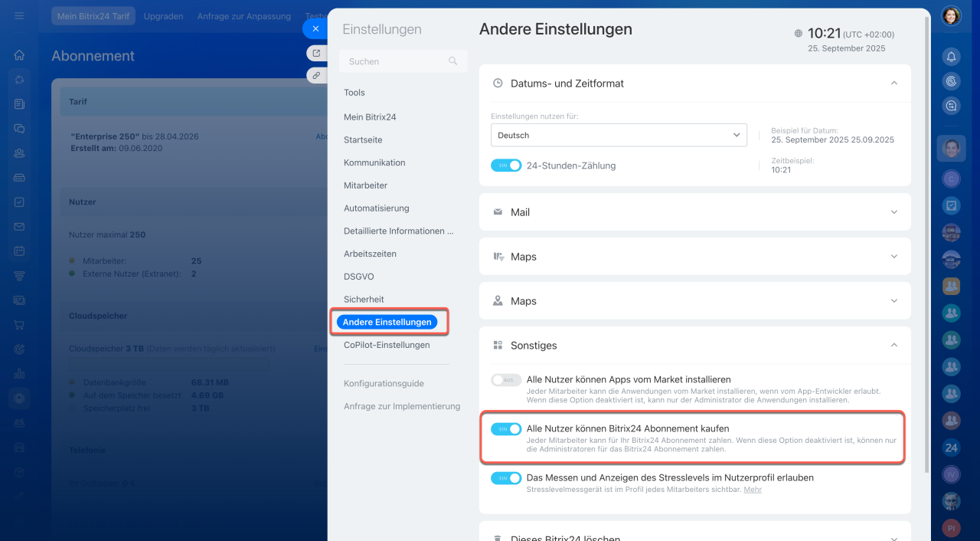
Task: Select Tools in settings menu
Action: coord(354,93)
